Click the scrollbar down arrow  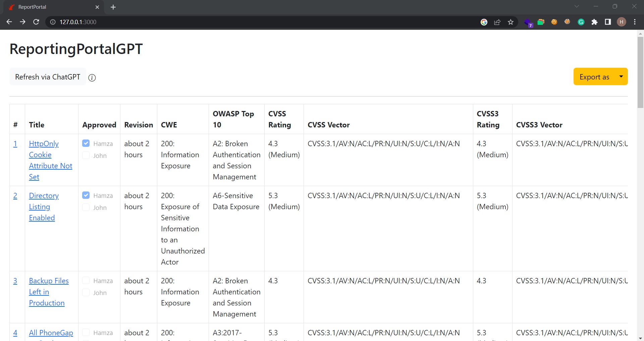640,338
